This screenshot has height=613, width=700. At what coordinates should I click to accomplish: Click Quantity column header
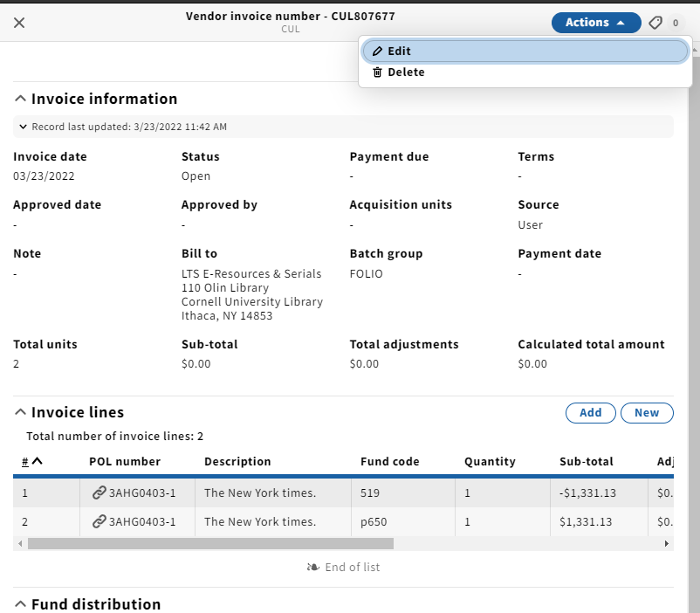click(x=490, y=462)
